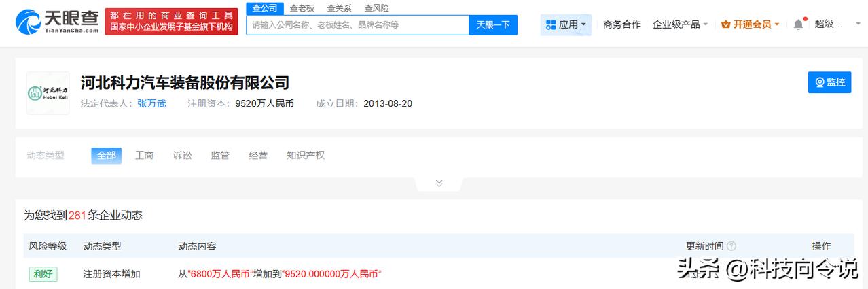The height and width of the screenshot is (289, 868).
Task: Click the 操作 column header
Action: pyautogui.click(x=822, y=246)
